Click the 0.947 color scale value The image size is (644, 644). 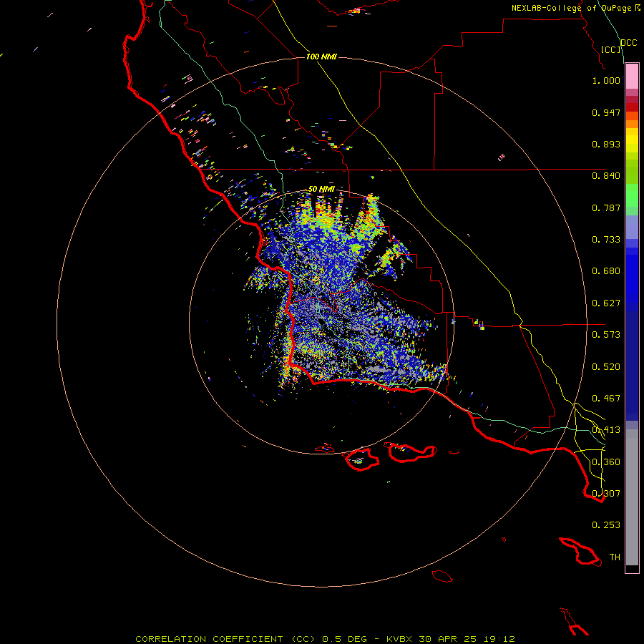click(x=606, y=112)
